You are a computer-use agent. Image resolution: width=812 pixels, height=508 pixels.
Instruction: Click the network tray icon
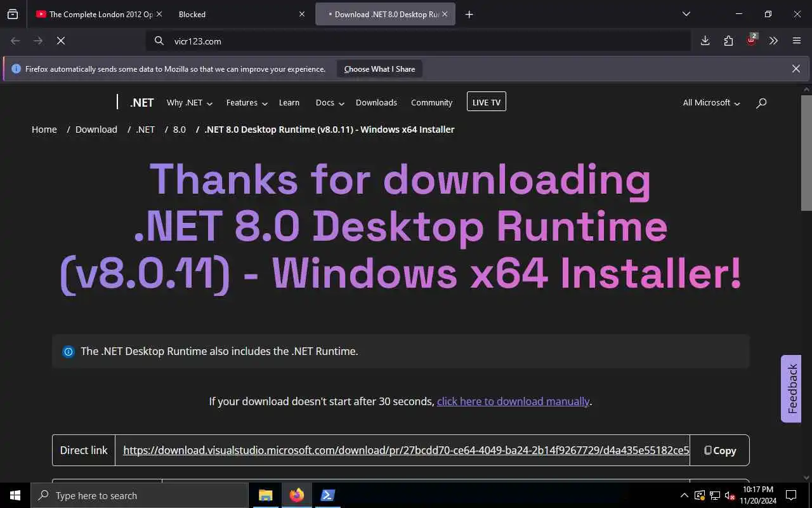pos(715,495)
